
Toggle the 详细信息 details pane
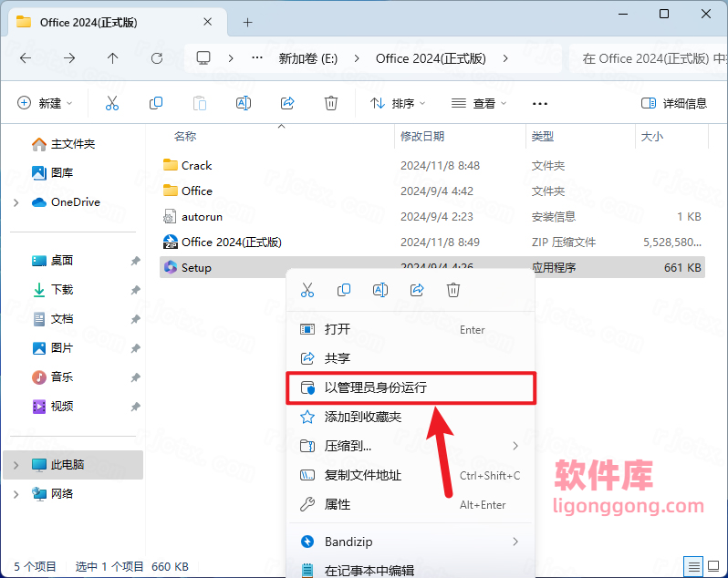(x=673, y=103)
